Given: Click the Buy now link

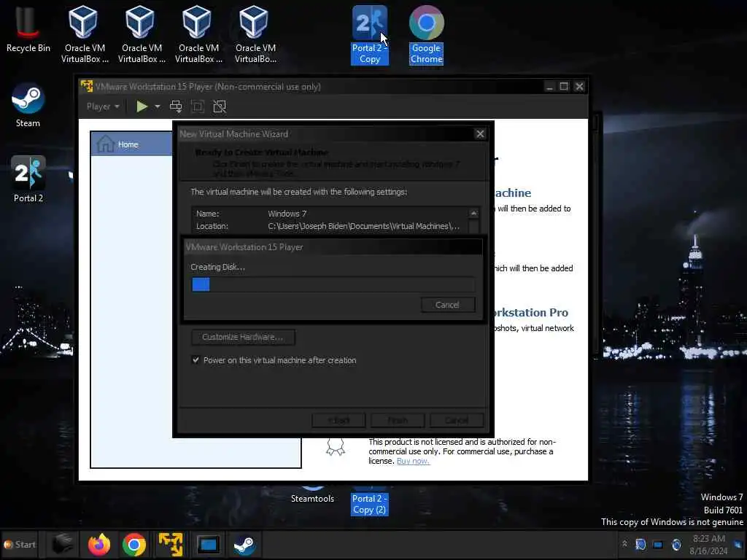Looking at the screenshot, I should (x=413, y=461).
